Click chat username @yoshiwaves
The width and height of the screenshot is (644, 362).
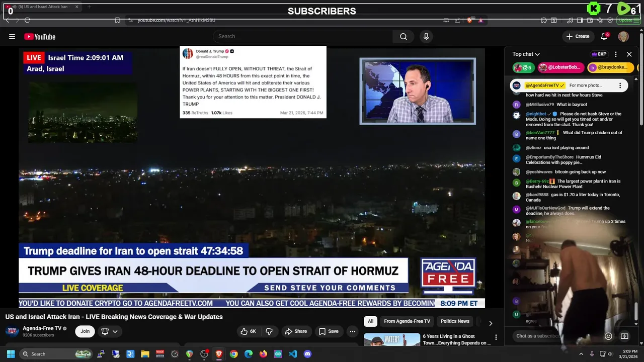click(539, 172)
